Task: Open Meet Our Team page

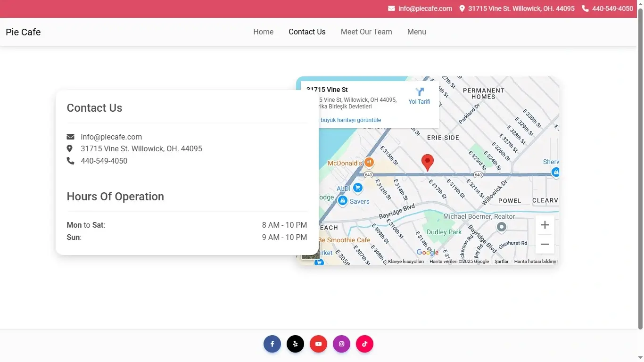Action: (366, 32)
